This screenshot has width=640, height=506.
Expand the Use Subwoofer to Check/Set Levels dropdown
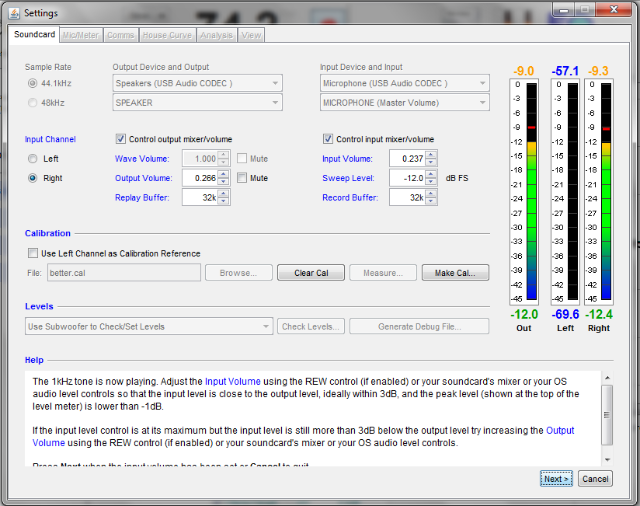(x=149, y=326)
